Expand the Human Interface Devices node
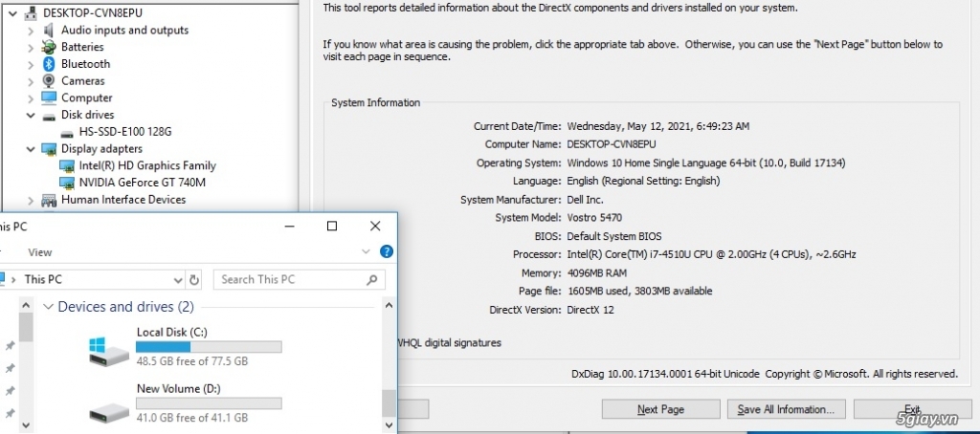This screenshot has width=980, height=434. pos(31,200)
